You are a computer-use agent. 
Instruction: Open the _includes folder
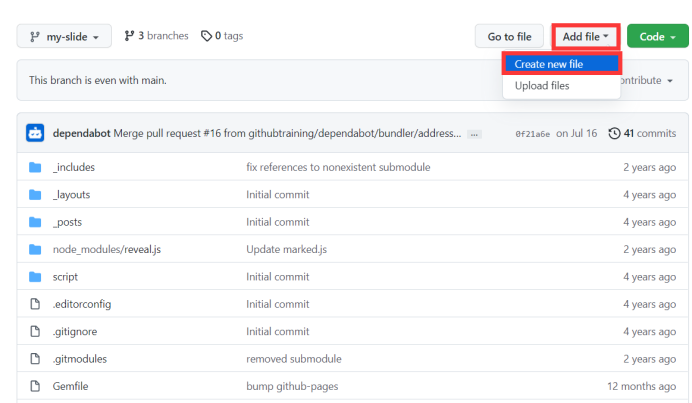click(74, 167)
